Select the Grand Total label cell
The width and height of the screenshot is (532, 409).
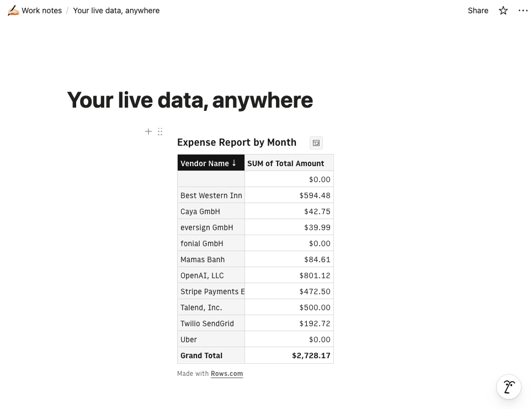click(x=211, y=355)
